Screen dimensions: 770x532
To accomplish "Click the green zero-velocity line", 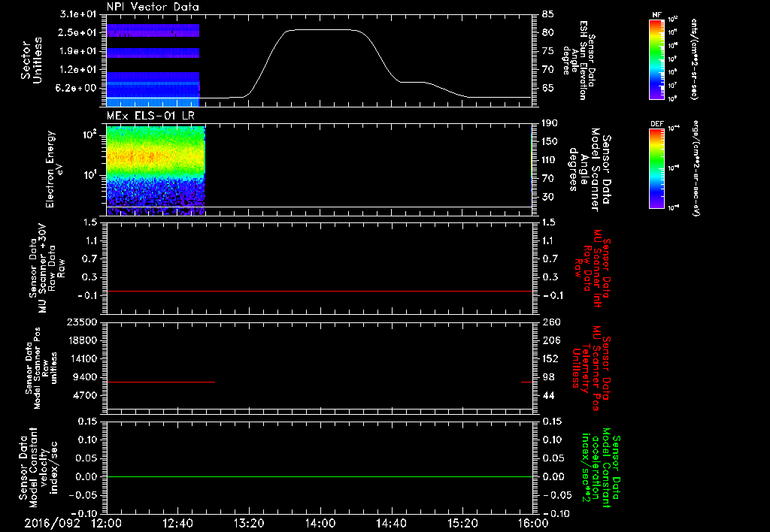I will [320, 476].
